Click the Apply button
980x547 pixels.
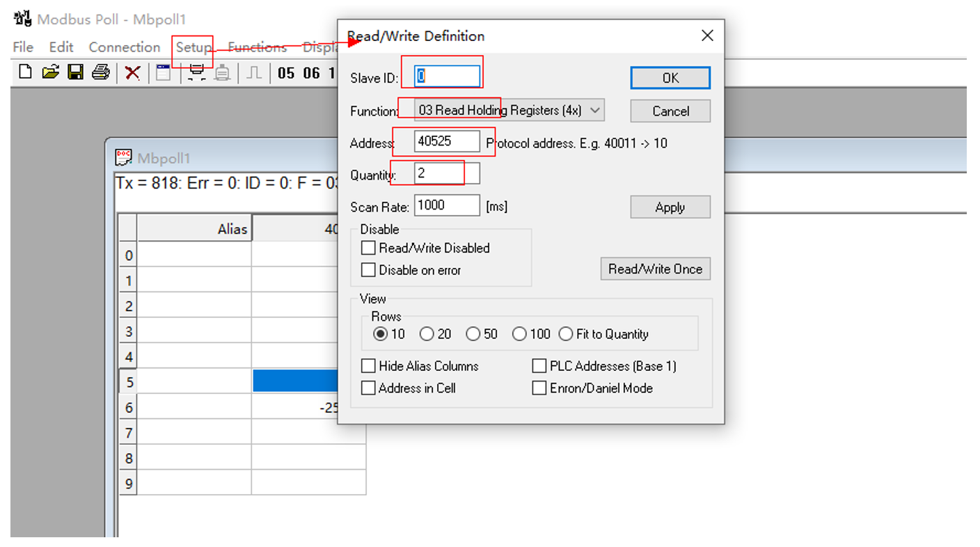670,207
